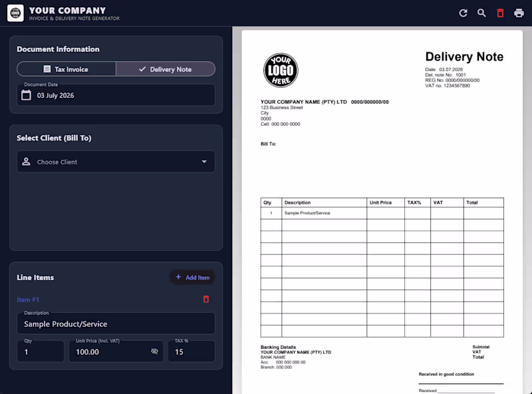Click the Item #1 label
The width and height of the screenshot is (532, 394).
(x=28, y=299)
